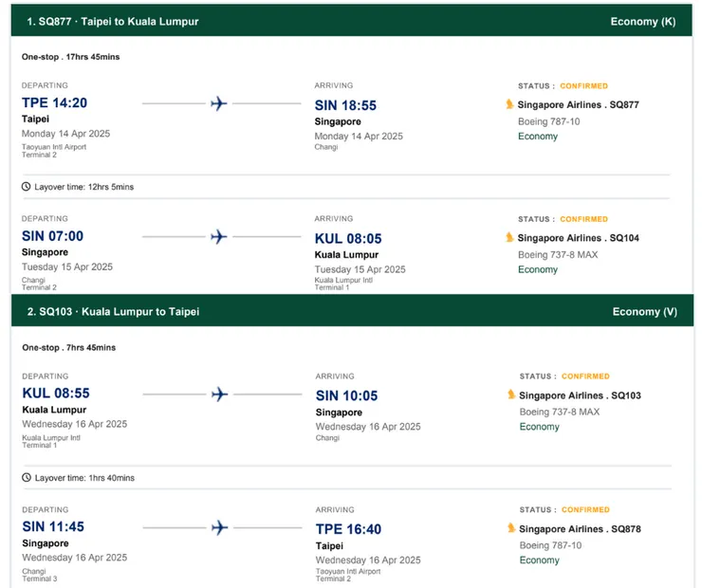Click the airplane icon on the SIN 07:00 to KUL flight
The width and height of the screenshot is (702, 588).
(219, 236)
